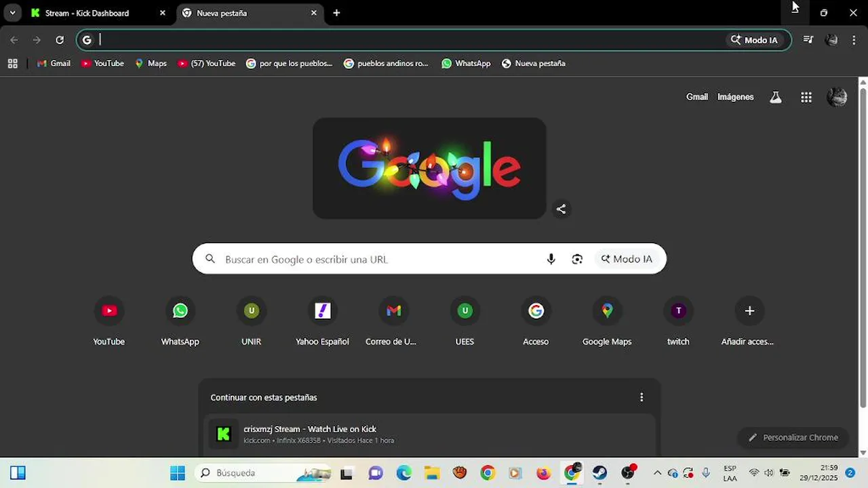The height and width of the screenshot is (488, 868).
Task: Click the voice search microphone icon
Action: [551, 259]
